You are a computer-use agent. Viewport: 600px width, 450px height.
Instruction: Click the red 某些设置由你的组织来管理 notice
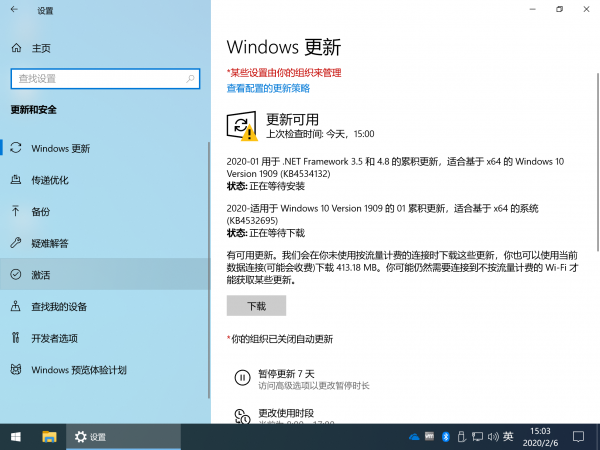click(x=284, y=73)
